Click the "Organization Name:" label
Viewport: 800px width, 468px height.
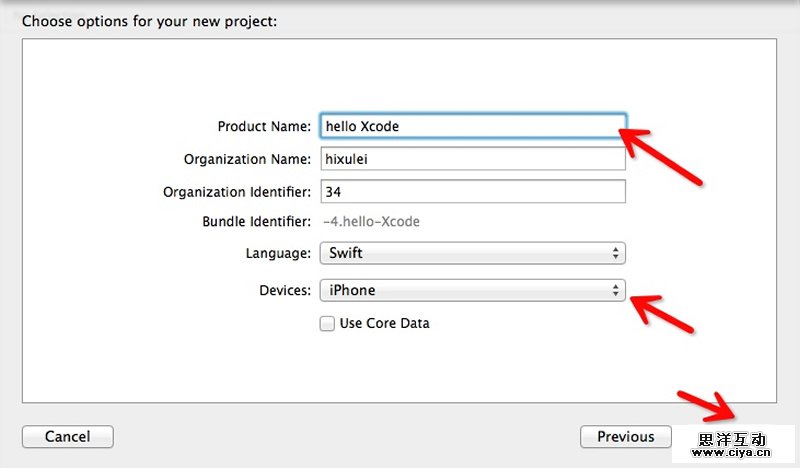247,159
